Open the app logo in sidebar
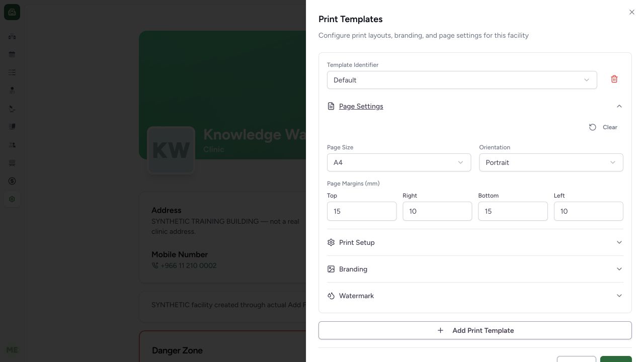Screen dimensions: 644x362 12,12
